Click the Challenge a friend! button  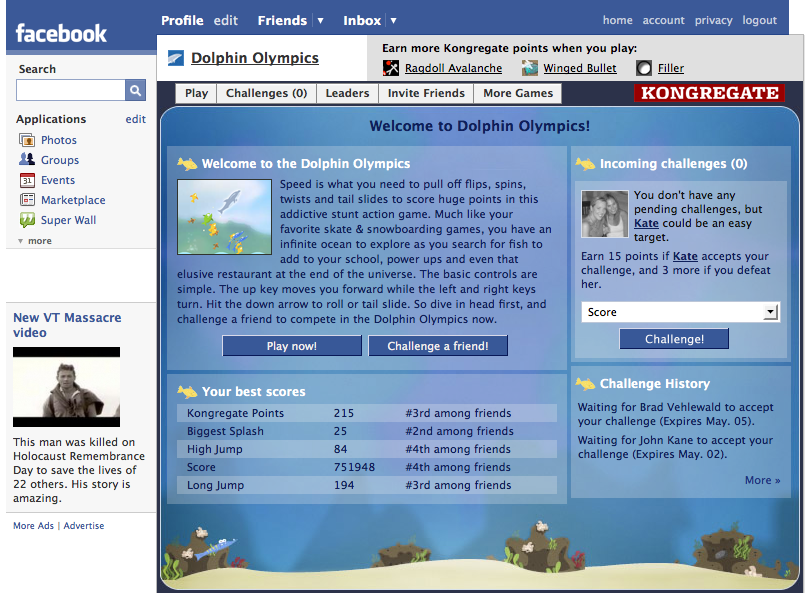(x=438, y=346)
